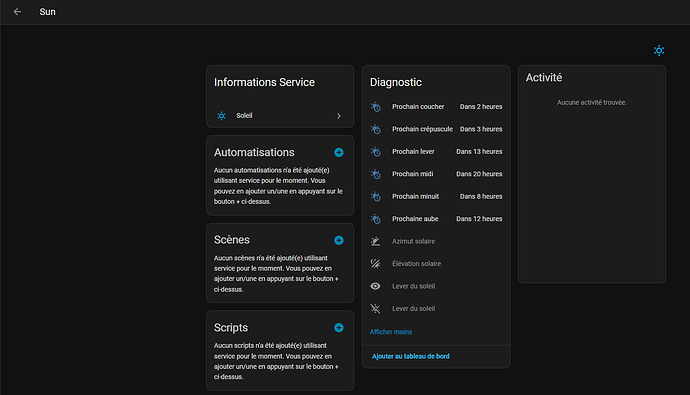Go back using the arrow icon
The width and height of the screenshot is (690, 395).
(x=17, y=12)
